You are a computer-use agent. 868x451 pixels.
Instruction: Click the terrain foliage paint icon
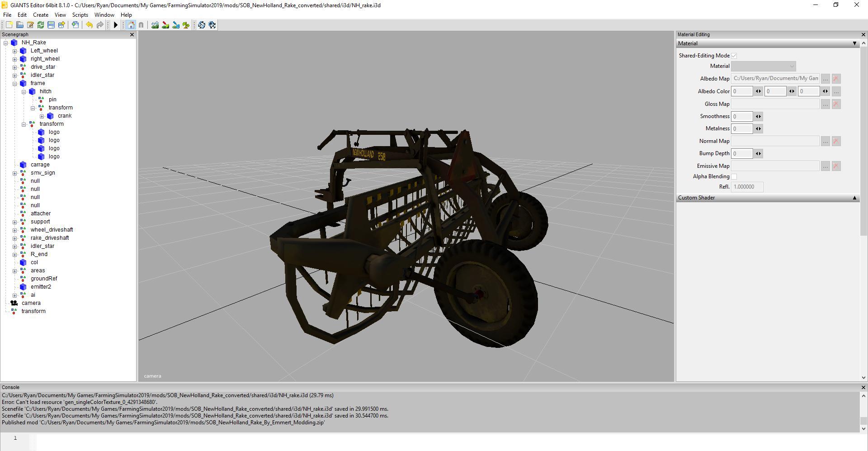pyautogui.click(x=186, y=25)
